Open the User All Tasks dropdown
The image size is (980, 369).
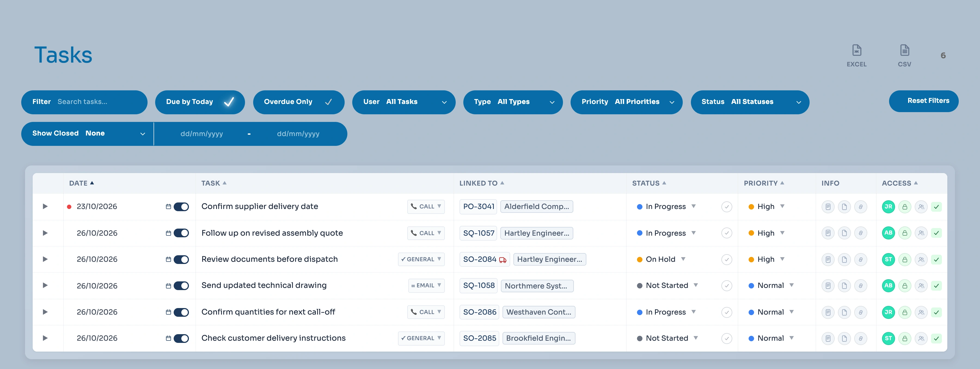point(404,102)
